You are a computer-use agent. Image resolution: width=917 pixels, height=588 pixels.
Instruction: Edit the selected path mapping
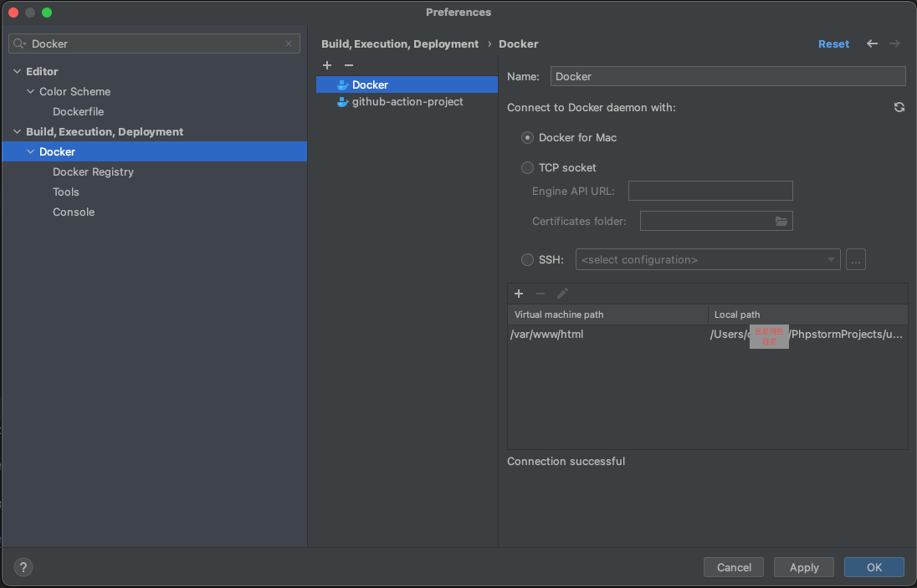(562, 294)
